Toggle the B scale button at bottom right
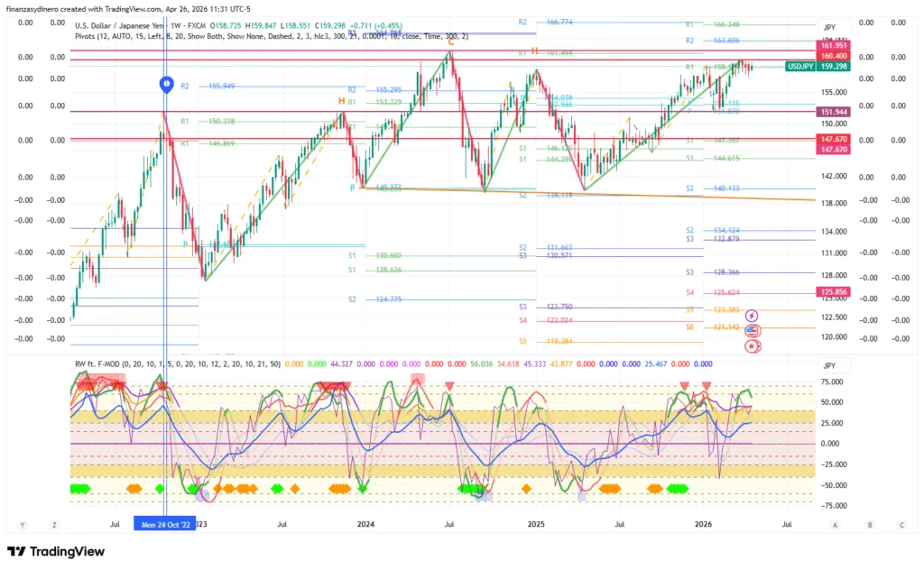 click(868, 523)
